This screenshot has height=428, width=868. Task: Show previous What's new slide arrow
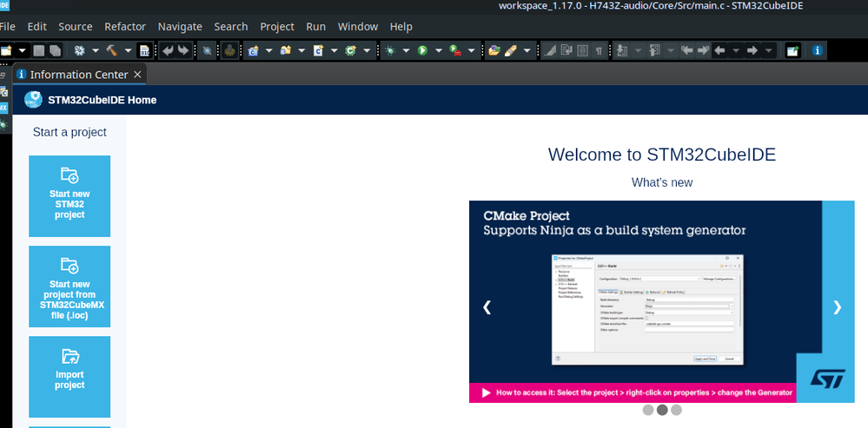pyautogui.click(x=487, y=307)
